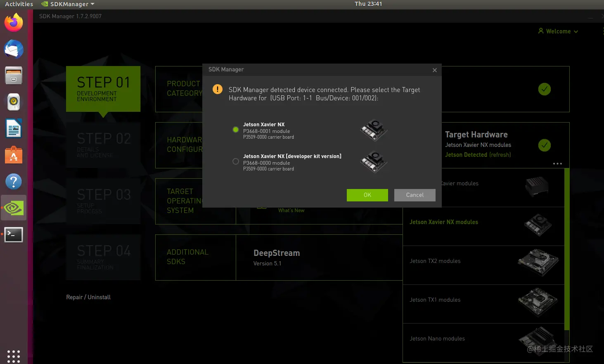The width and height of the screenshot is (604, 364).
Task: Select Jetson Xavier NX developer kit radio
Action: 236,161
